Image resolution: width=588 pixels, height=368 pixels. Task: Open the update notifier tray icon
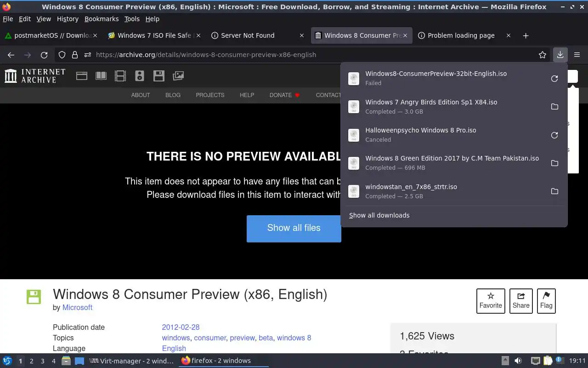tap(560, 361)
